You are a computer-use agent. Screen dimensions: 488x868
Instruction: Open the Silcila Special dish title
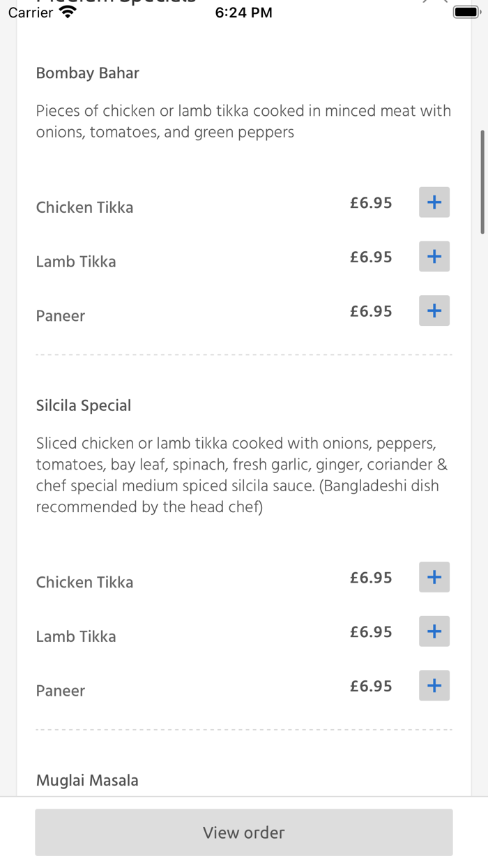coord(84,405)
